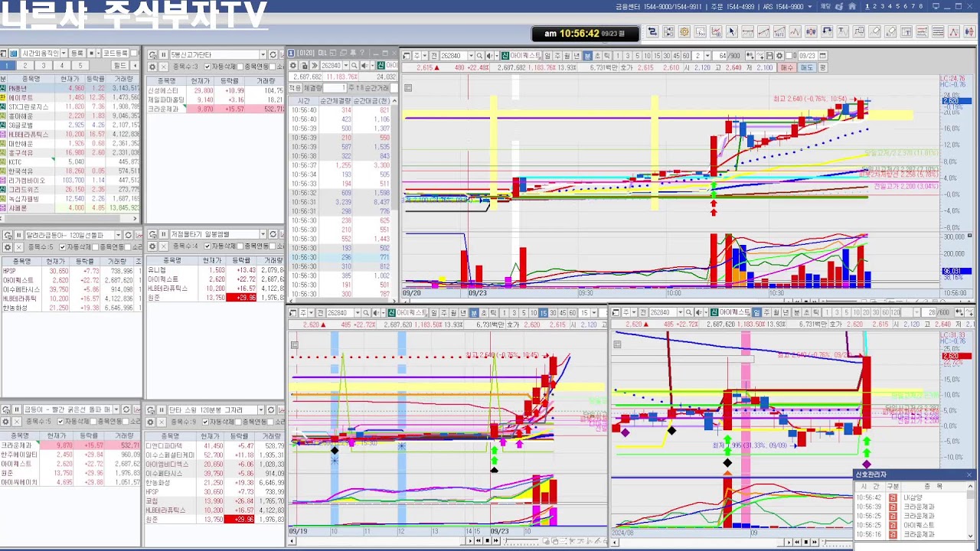Image resolution: width=980 pixels, height=551 pixels.
Task: Switch to virtual screen 5 in the title bar
Action: pyautogui.click(x=897, y=6)
